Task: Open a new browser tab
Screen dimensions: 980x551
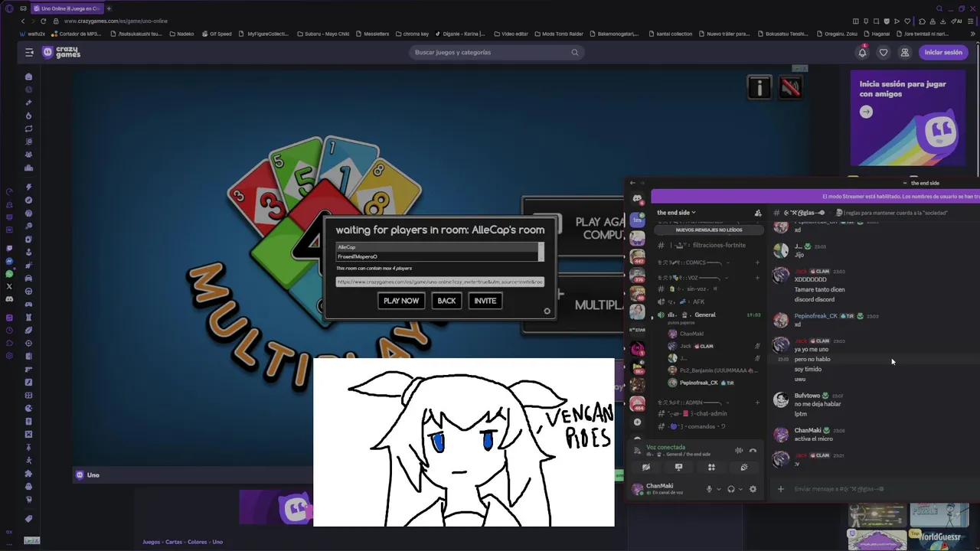Action: pyautogui.click(x=109, y=8)
